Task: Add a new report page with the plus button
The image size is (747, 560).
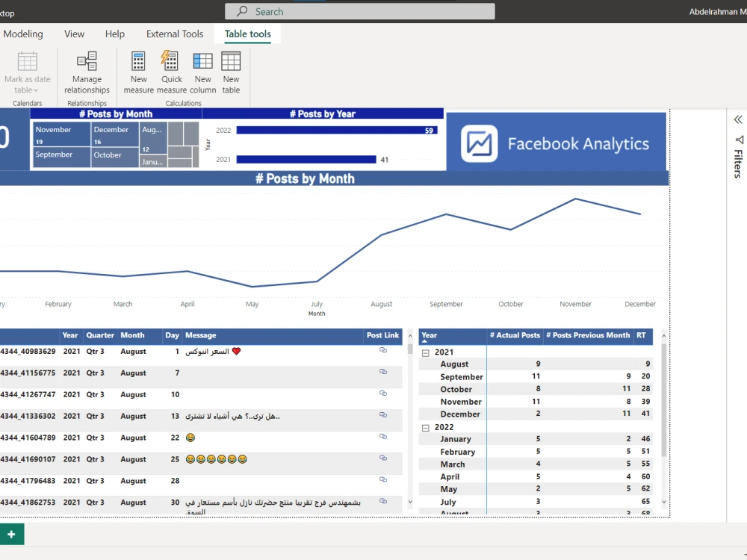Action: (11, 534)
